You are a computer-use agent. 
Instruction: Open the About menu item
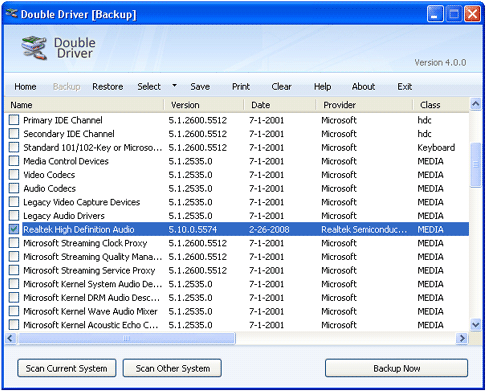363,87
